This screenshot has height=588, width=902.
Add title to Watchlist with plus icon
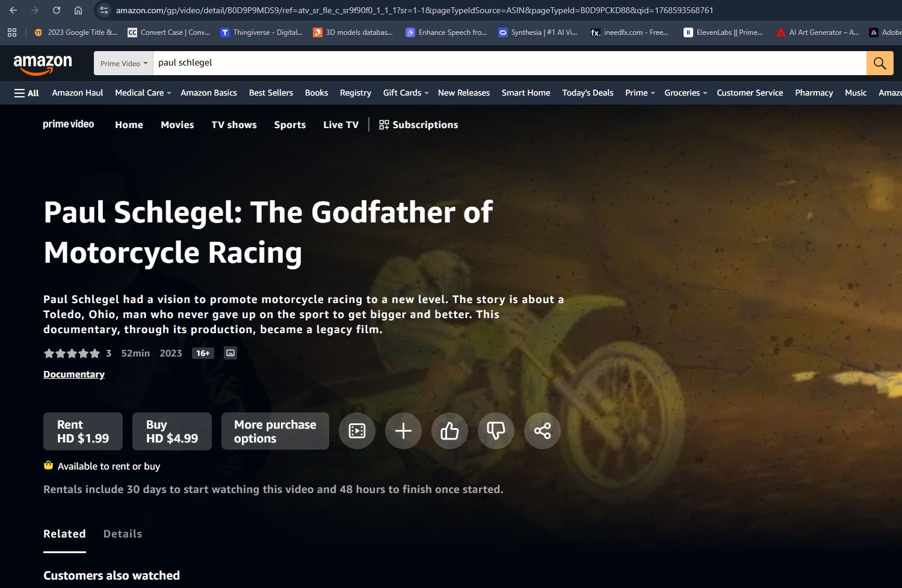click(x=403, y=430)
